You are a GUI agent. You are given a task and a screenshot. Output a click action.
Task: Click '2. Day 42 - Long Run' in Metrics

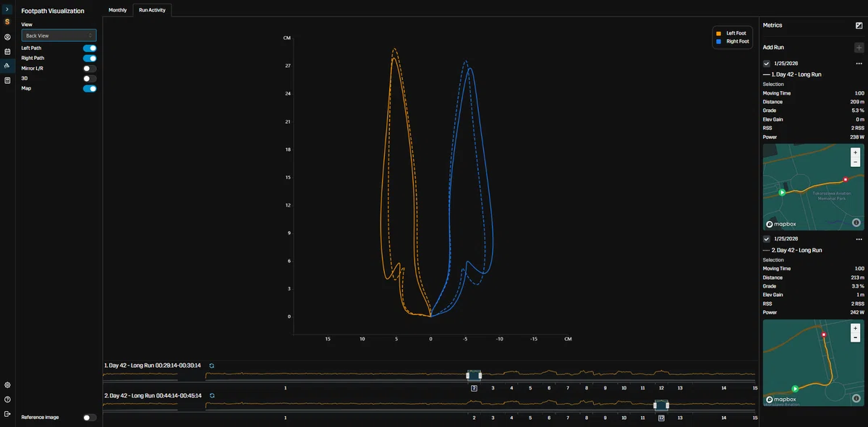point(796,250)
